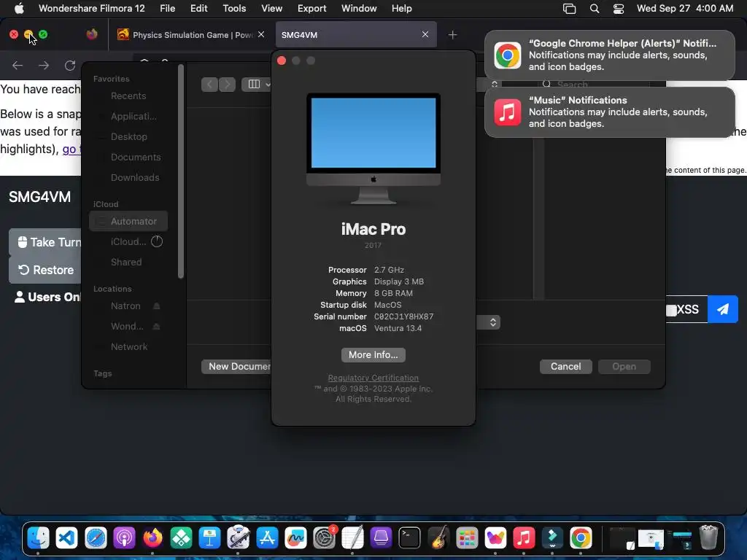Open the Trash in the dock

tap(708, 538)
